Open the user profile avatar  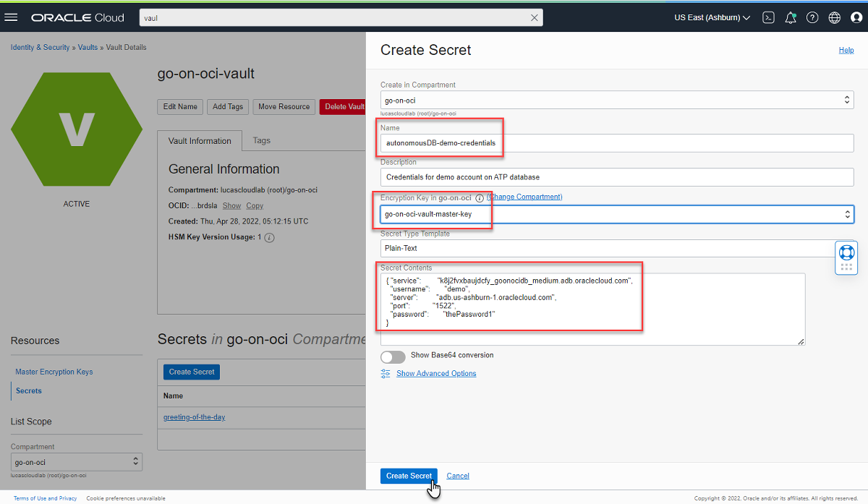856,17
